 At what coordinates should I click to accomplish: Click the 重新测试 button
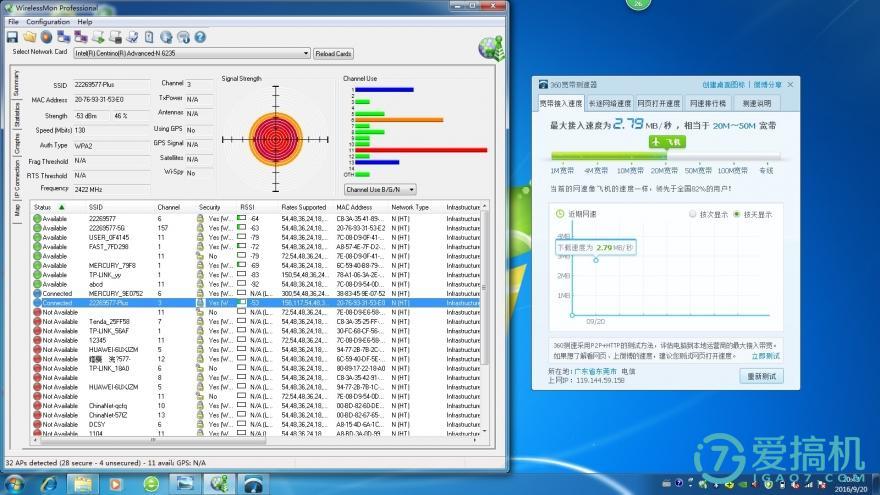tap(761, 376)
